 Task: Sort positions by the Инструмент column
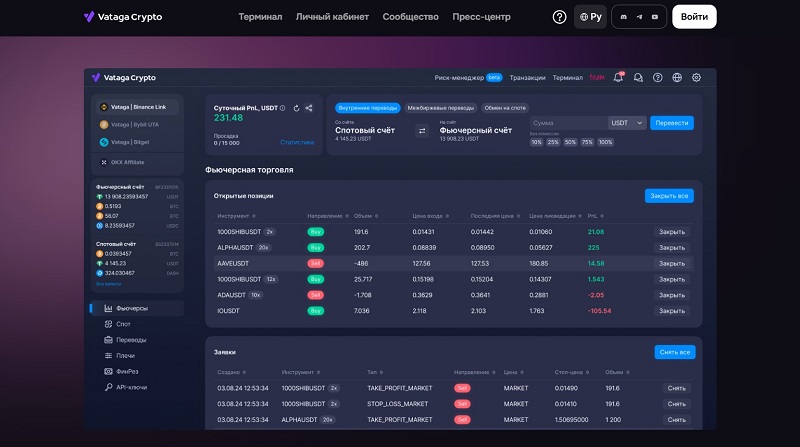[x=236, y=216]
